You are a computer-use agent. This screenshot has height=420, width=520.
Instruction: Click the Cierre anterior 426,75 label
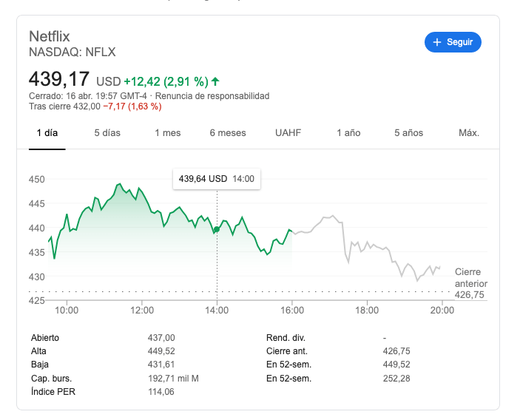[x=471, y=283]
